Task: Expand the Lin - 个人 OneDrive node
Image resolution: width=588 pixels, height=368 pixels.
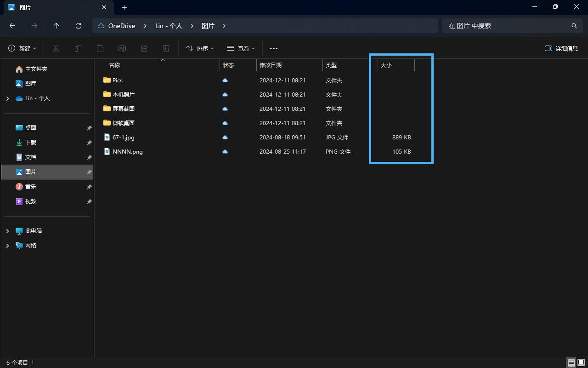Action: [x=7, y=98]
